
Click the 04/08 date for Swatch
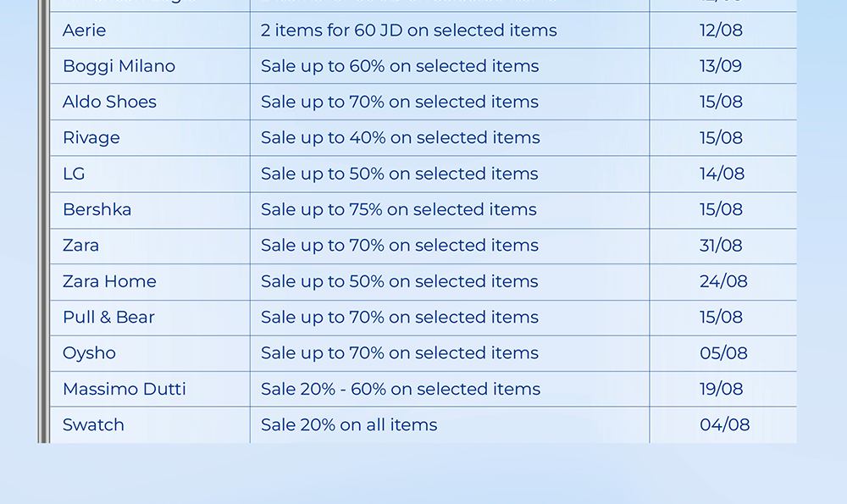[x=724, y=425]
